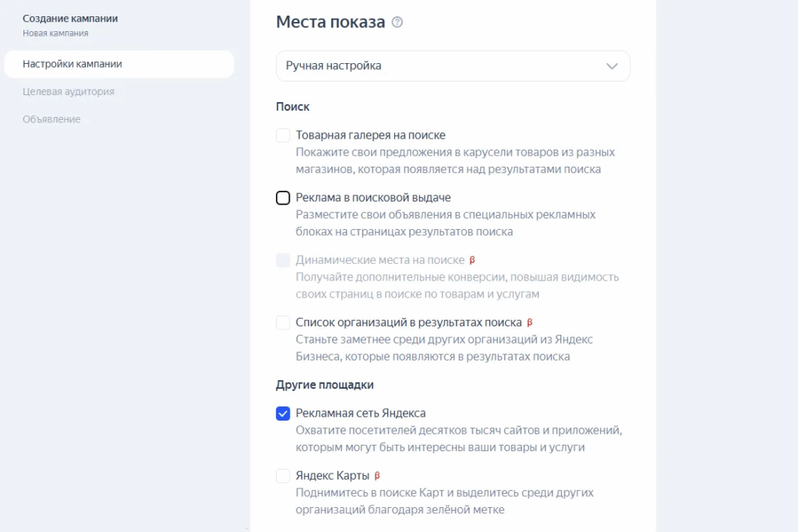The width and height of the screenshot is (798, 532).
Task: Enable the Товарная галерея на поиске checkbox
Action: 283,136
